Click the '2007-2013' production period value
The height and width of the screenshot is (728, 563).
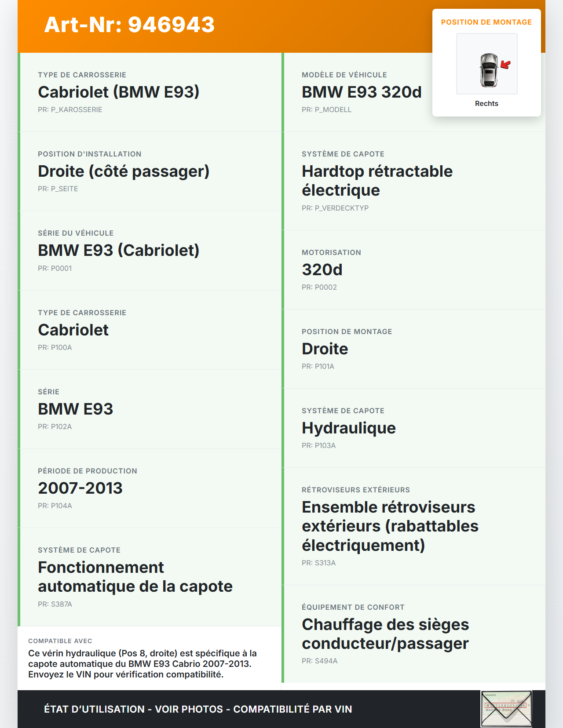(80, 488)
